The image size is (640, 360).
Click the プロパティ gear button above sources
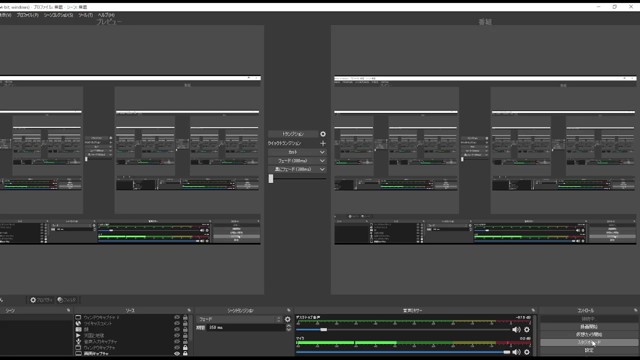[41, 300]
